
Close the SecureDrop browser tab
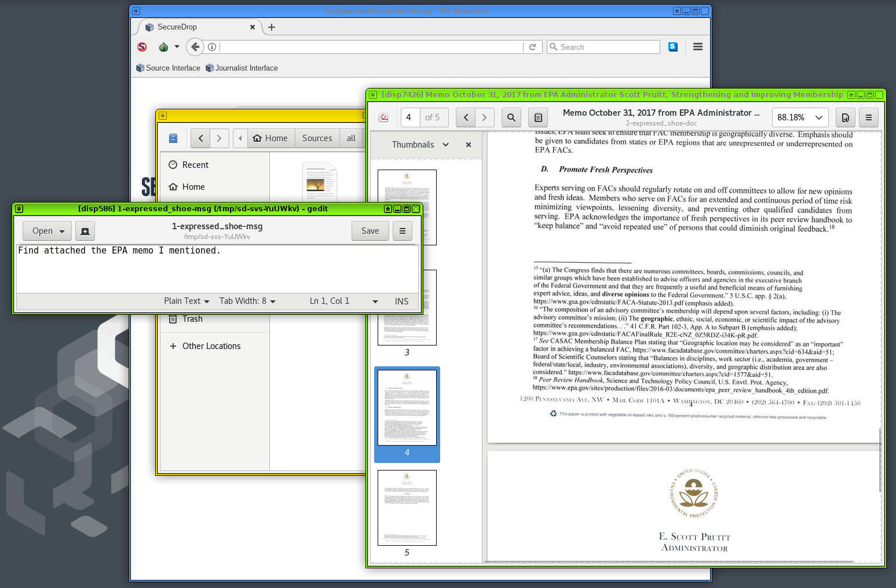coord(253,27)
